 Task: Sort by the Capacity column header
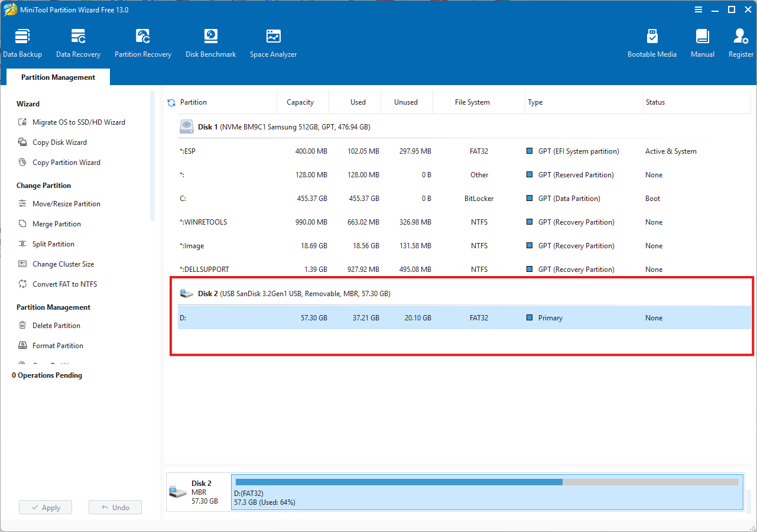300,102
